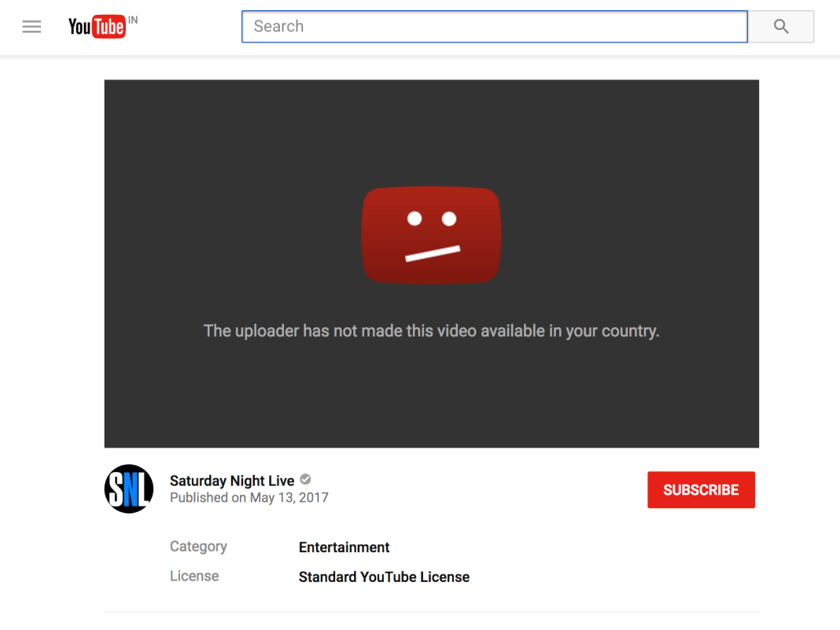This screenshot has width=840, height=630.
Task: Click the IN country code by logo
Action: [x=133, y=20]
